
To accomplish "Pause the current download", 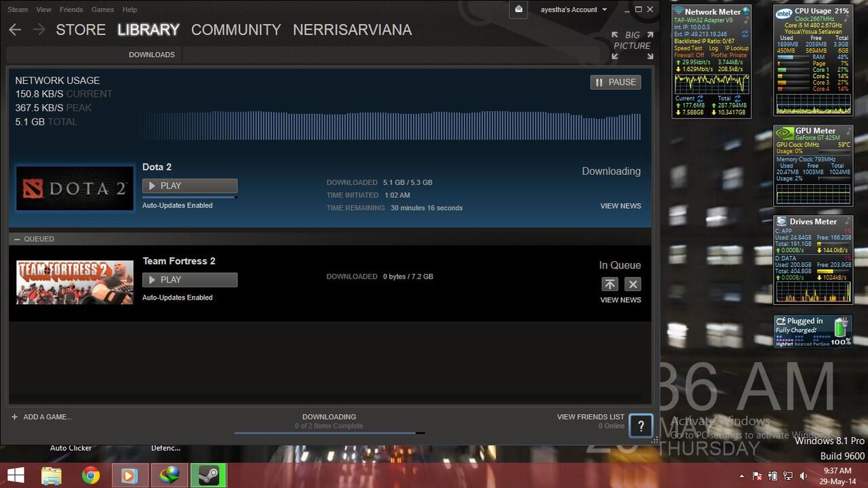I will tap(616, 82).
